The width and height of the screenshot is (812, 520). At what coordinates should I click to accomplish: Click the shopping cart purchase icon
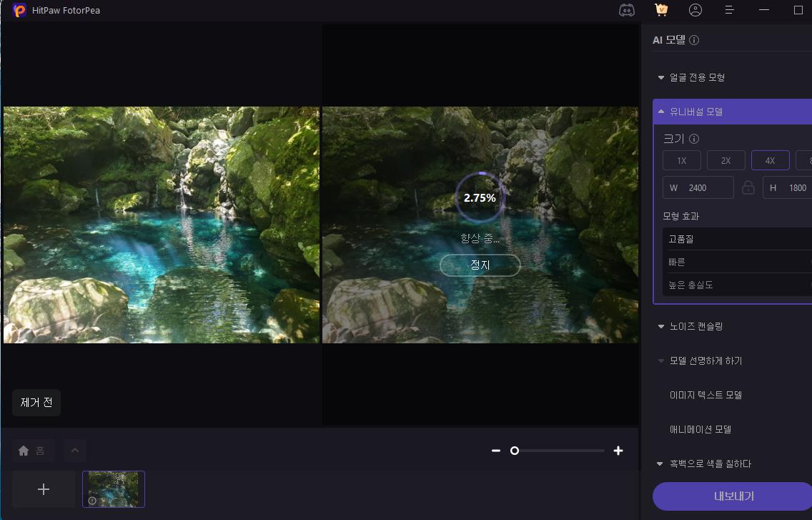(661, 10)
